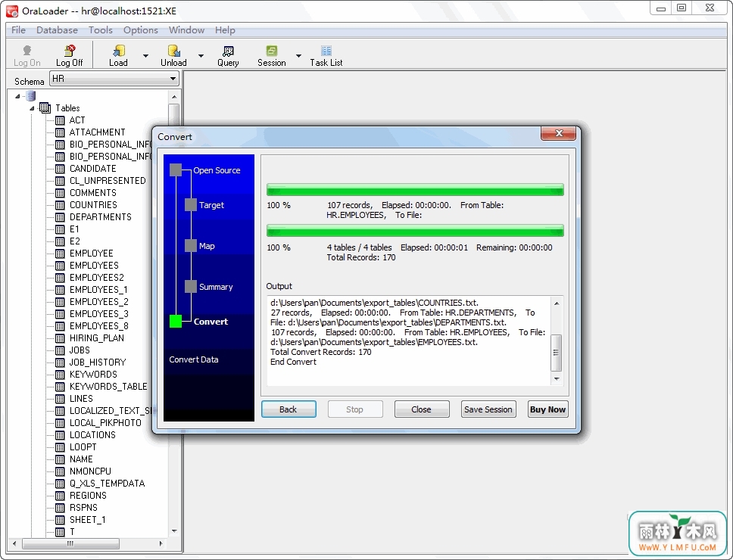Click the Log Off toolbar icon
Screen dimensions: 733x560
[70, 51]
